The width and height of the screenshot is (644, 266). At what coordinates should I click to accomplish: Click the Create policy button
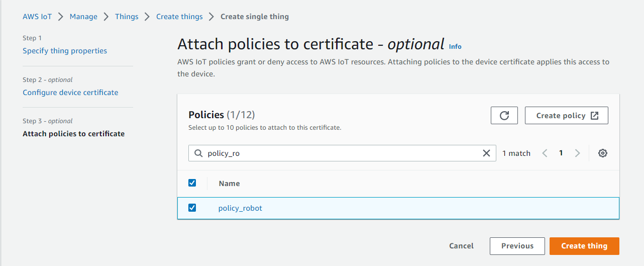point(567,115)
